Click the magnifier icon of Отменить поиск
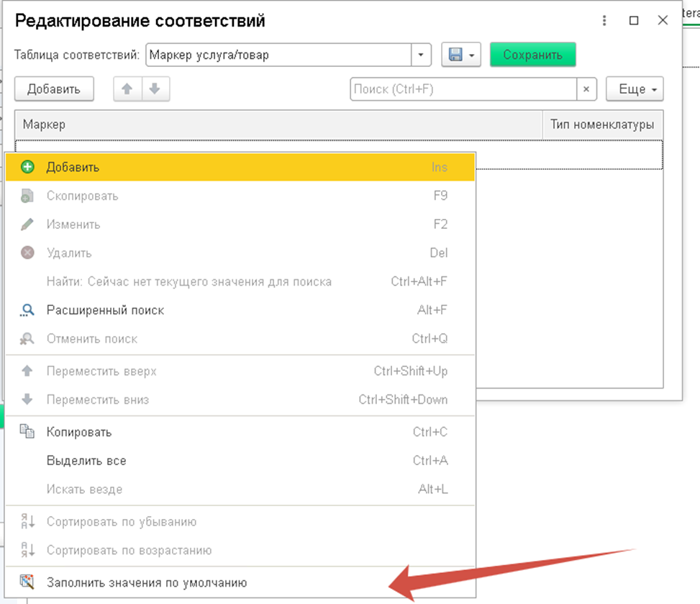700x604 pixels. click(27, 338)
